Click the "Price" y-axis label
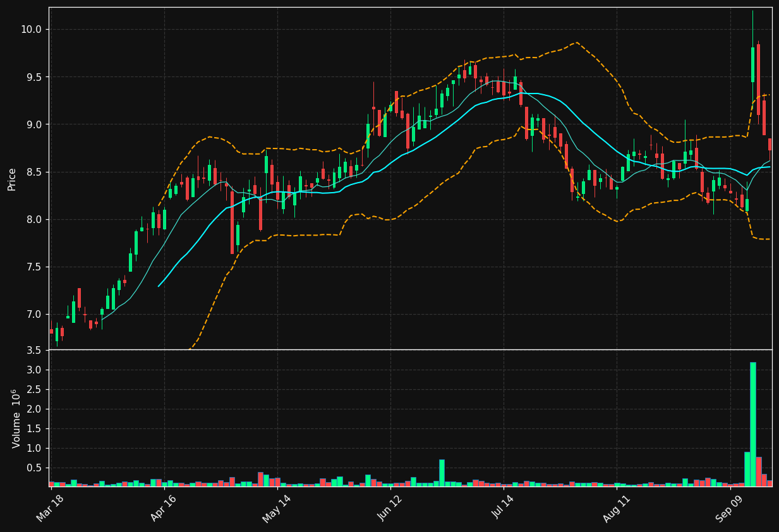 pyautogui.click(x=12, y=179)
